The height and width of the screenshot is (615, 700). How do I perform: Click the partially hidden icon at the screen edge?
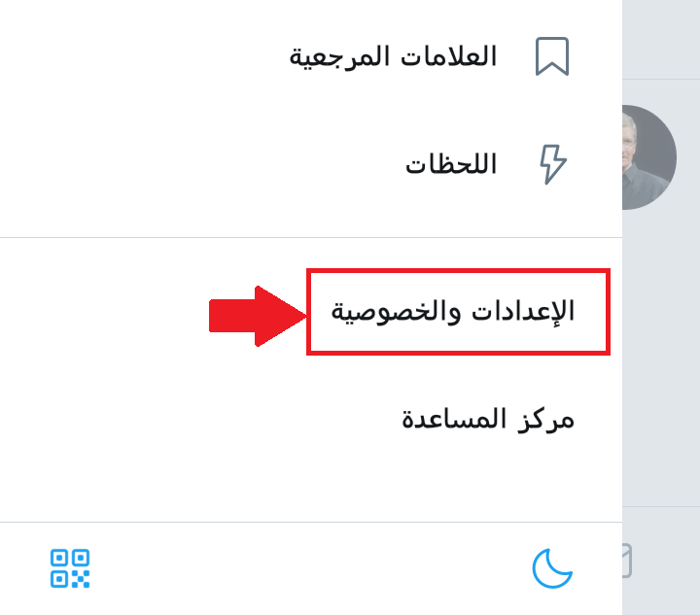(627, 561)
